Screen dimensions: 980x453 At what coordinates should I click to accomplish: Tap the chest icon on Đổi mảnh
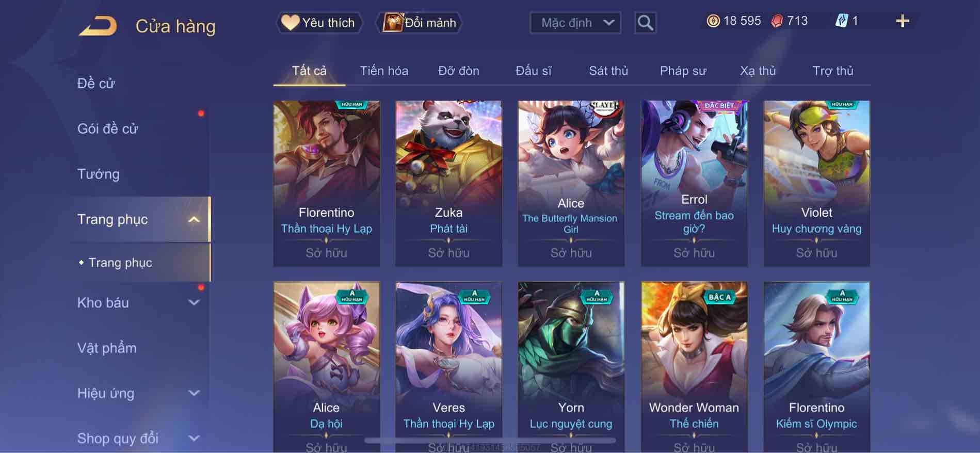click(393, 23)
